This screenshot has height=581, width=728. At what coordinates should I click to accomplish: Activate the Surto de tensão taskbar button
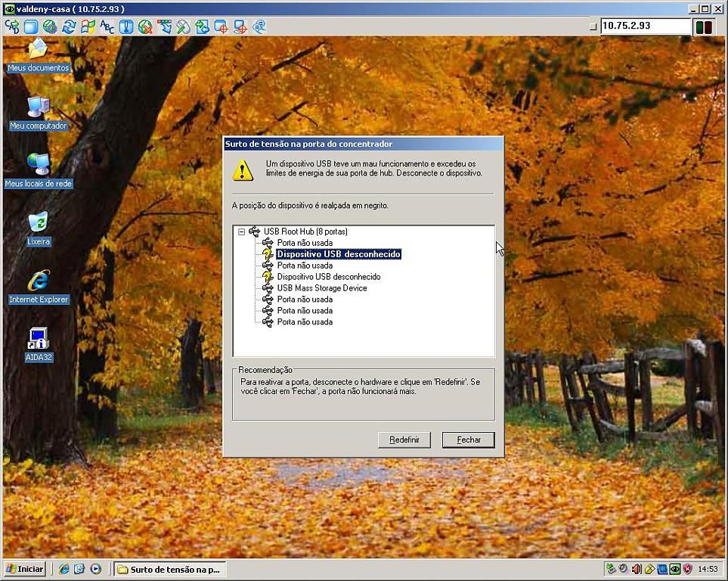pyautogui.click(x=170, y=569)
